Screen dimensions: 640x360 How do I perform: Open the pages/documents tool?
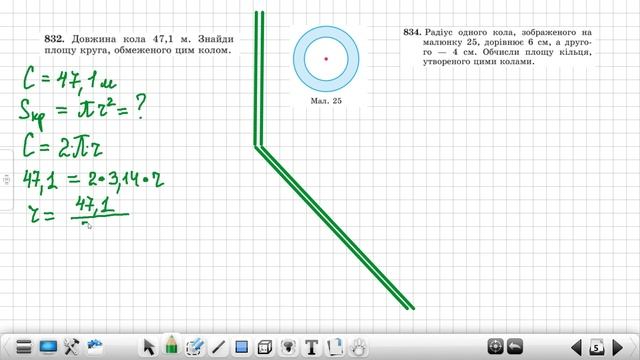pyautogui.click(x=335, y=347)
